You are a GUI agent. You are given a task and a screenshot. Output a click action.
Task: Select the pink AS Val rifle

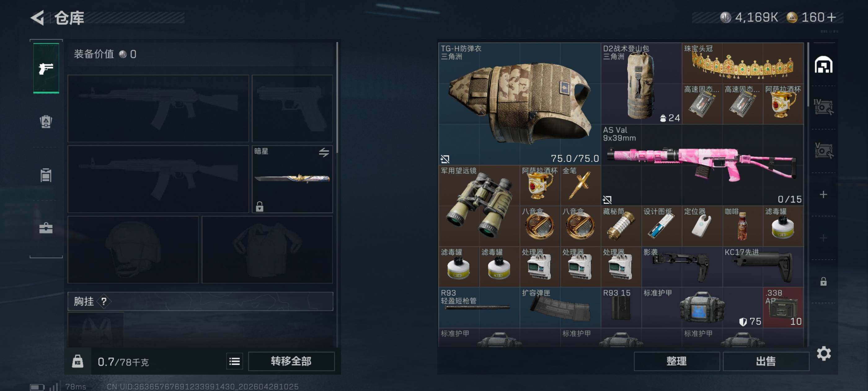coord(702,165)
